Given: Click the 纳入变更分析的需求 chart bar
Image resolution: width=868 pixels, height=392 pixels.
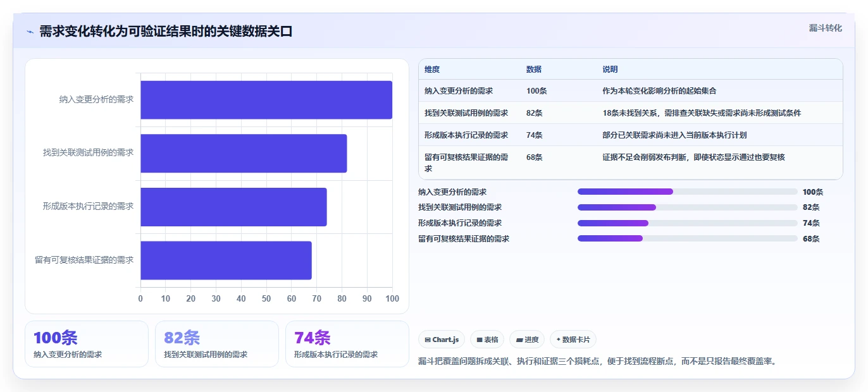Looking at the screenshot, I should [266, 100].
